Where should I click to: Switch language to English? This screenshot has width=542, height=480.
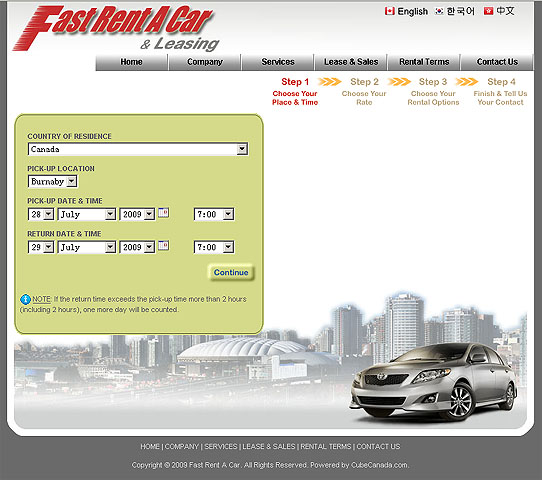[412, 11]
